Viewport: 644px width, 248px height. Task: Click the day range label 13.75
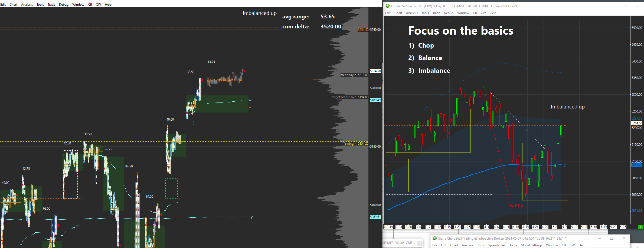pyautogui.click(x=211, y=62)
